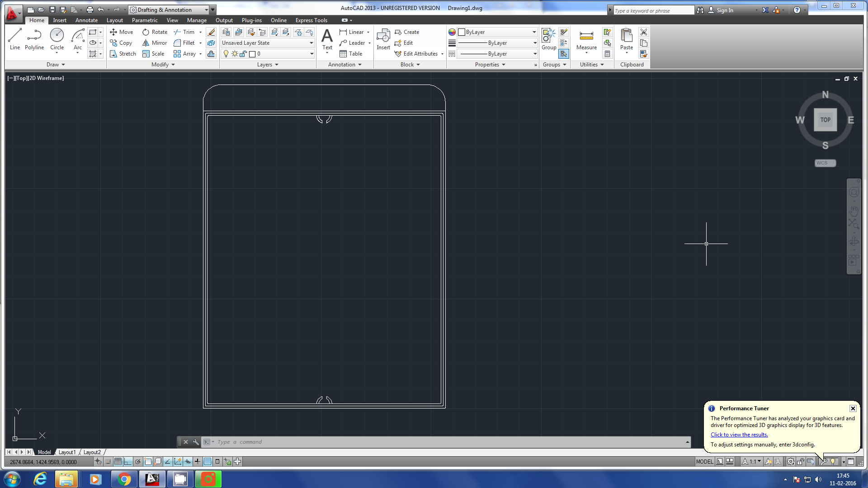Click the Edit Attributes tool

click(416, 54)
